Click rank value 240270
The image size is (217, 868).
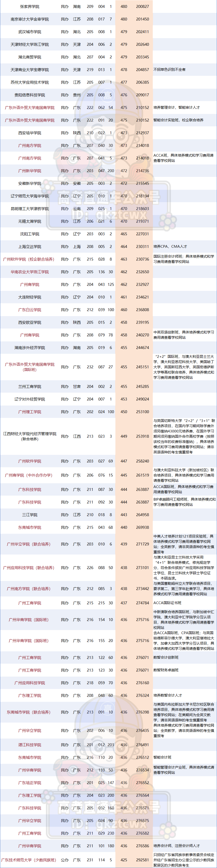(142, 335)
